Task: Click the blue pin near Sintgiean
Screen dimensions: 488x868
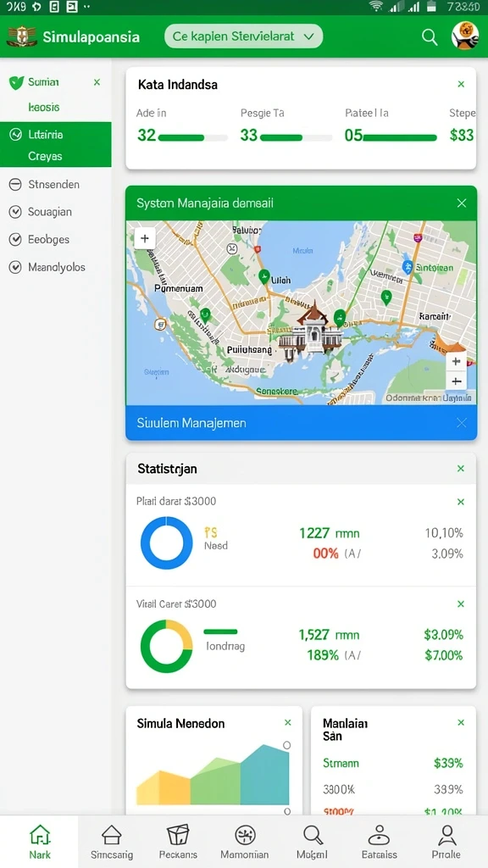Action: (x=408, y=267)
